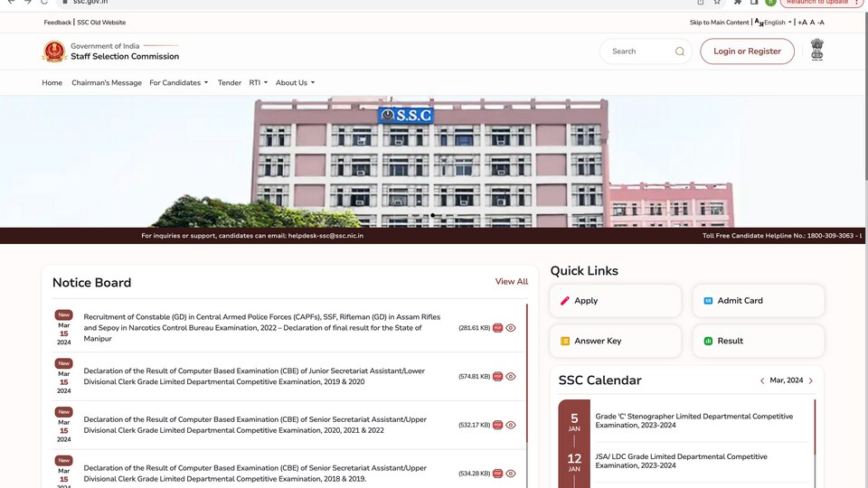Select JSA/LDC Grade Limited Departmental calendar entry

coord(682,462)
